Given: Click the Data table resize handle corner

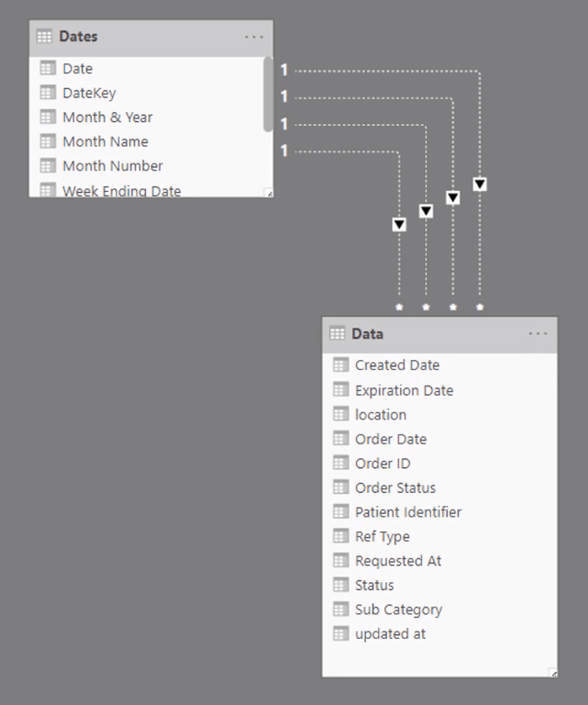Looking at the screenshot, I should pos(553,673).
